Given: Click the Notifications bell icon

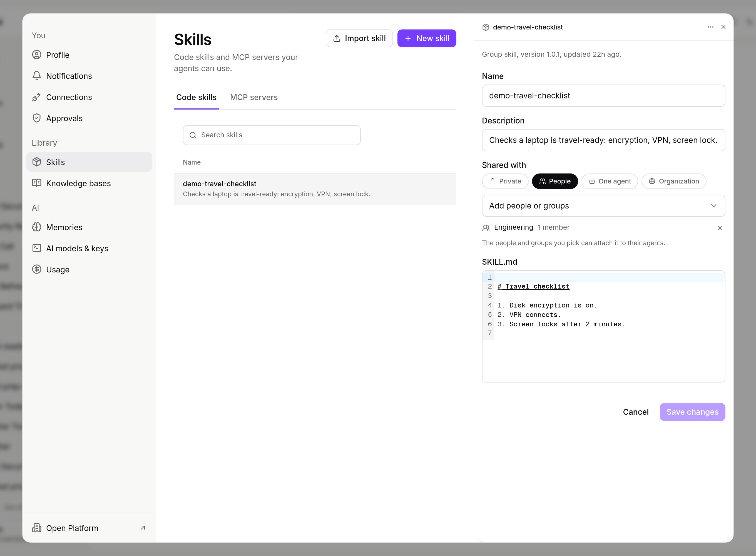Looking at the screenshot, I should point(37,76).
